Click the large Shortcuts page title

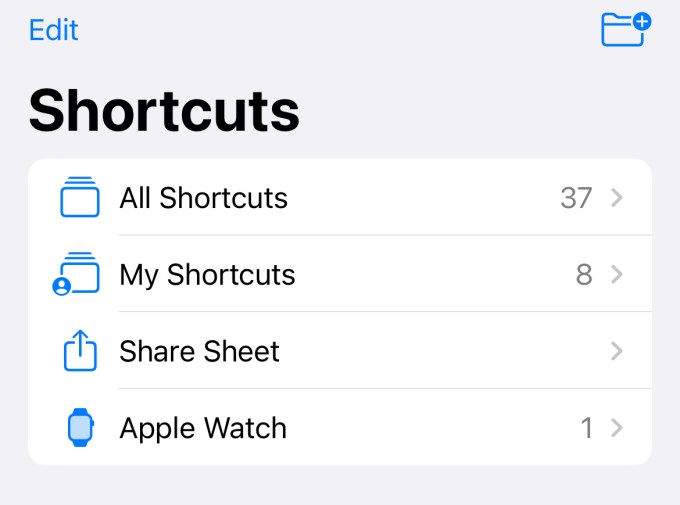click(164, 110)
